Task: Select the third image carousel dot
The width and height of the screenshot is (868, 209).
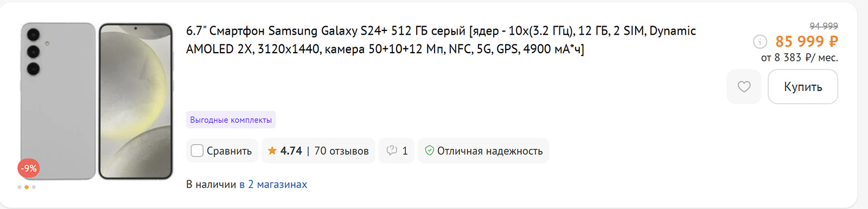Action: [x=34, y=187]
